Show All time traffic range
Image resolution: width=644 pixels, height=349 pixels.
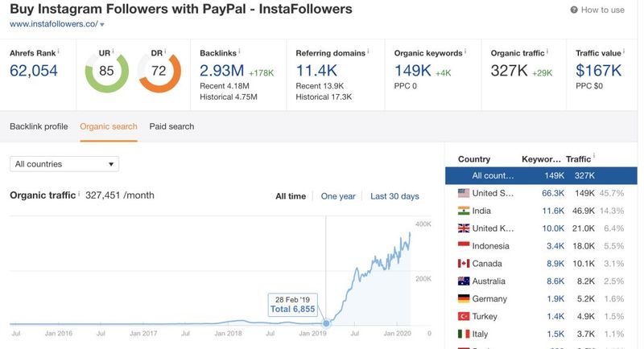[291, 196]
